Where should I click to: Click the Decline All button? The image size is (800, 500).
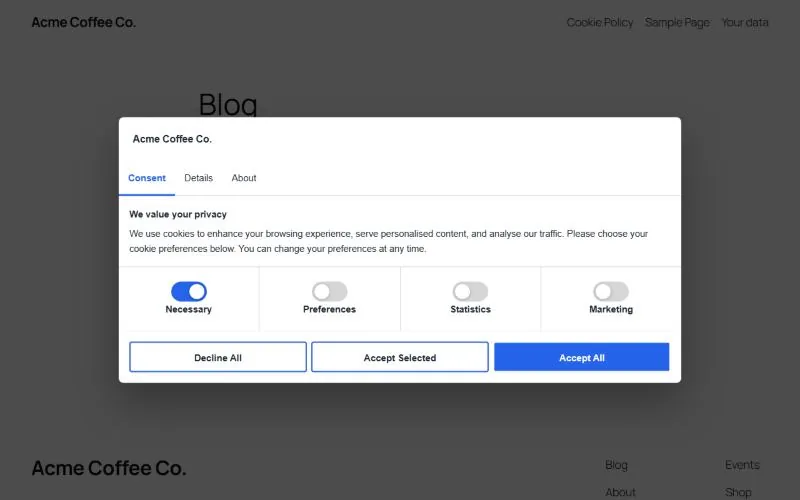(218, 357)
